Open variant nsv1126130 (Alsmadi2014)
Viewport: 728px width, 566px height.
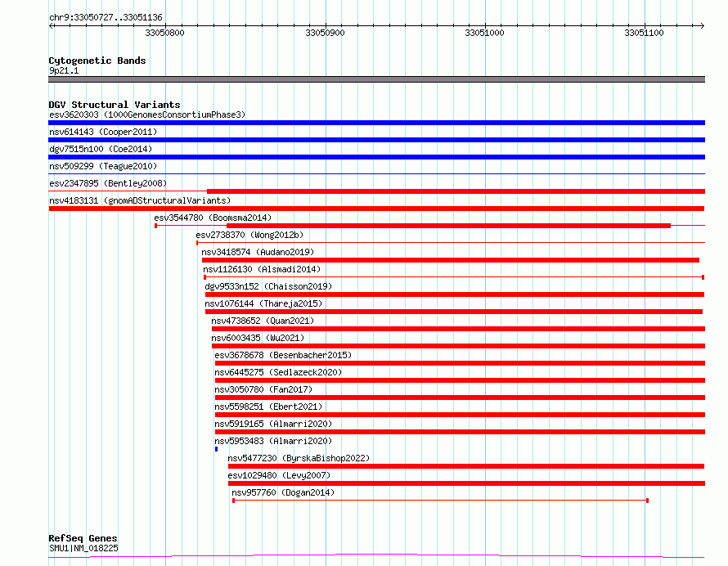[262, 269]
